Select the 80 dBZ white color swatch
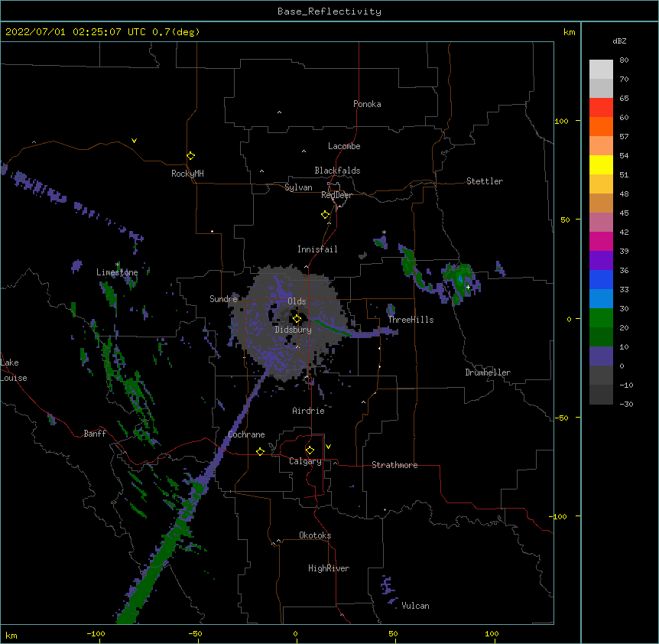 pos(601,70)
